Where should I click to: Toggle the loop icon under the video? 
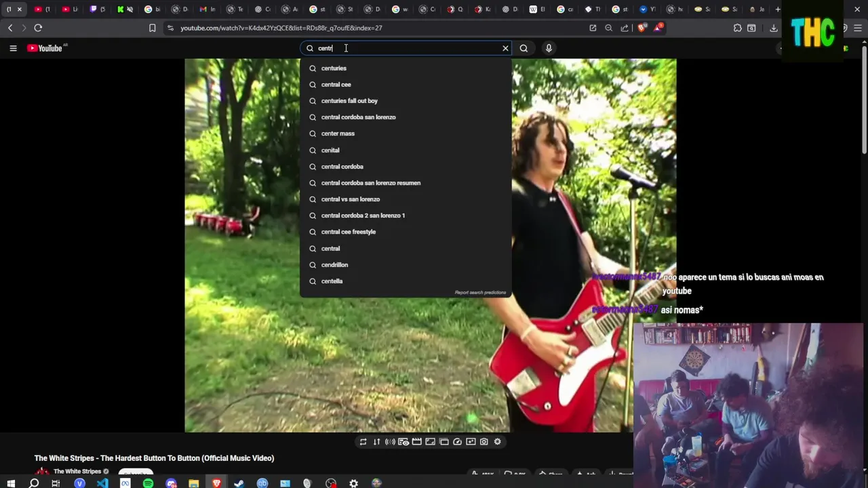pyautogui.click(x=363, y=442)
